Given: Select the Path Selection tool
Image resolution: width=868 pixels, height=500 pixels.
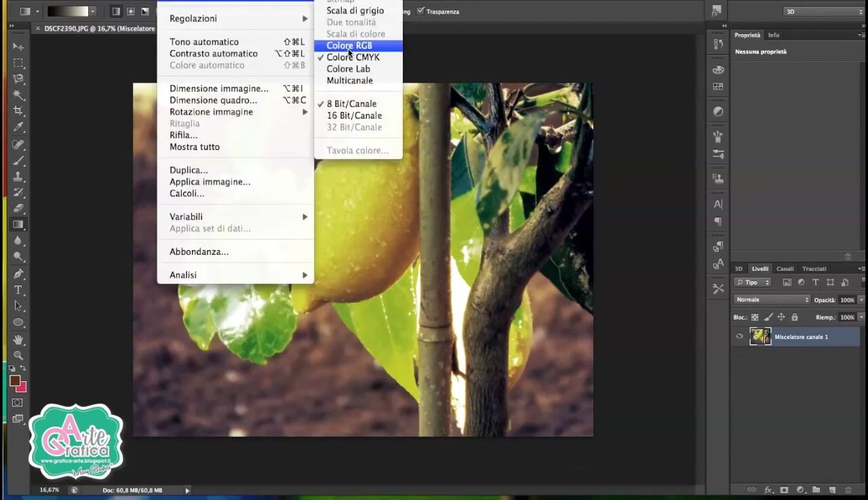Looking at the screenshot, I should pos(18,306).
